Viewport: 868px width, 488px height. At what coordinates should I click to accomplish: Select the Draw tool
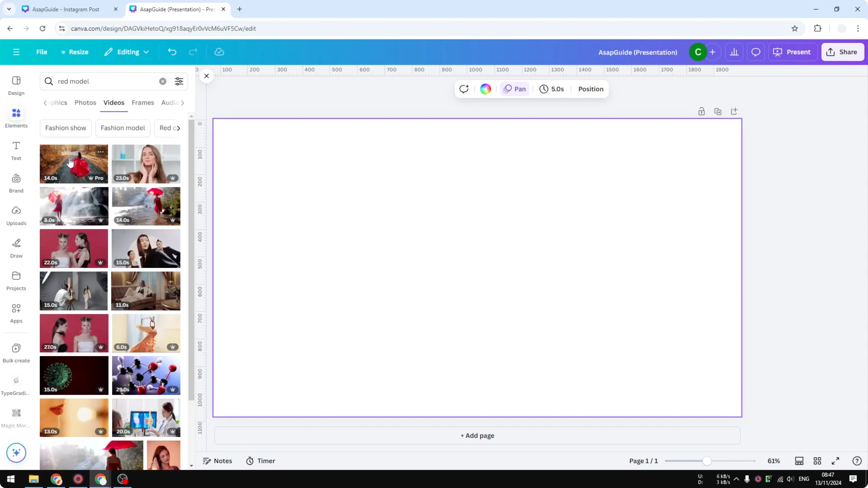[x=16, y=248]
